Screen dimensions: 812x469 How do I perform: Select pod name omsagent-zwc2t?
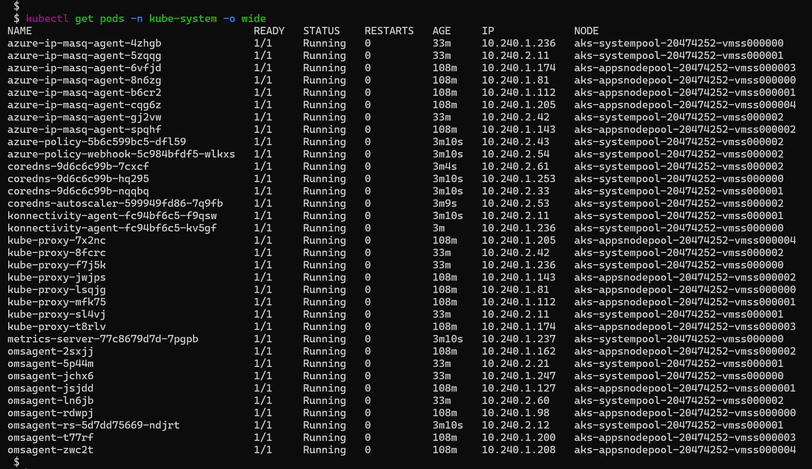[50, 450]
